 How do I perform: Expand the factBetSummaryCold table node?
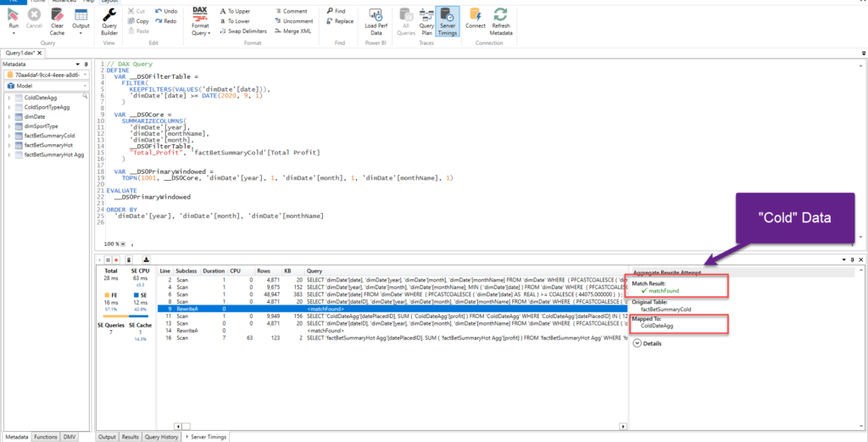point(8,135)
